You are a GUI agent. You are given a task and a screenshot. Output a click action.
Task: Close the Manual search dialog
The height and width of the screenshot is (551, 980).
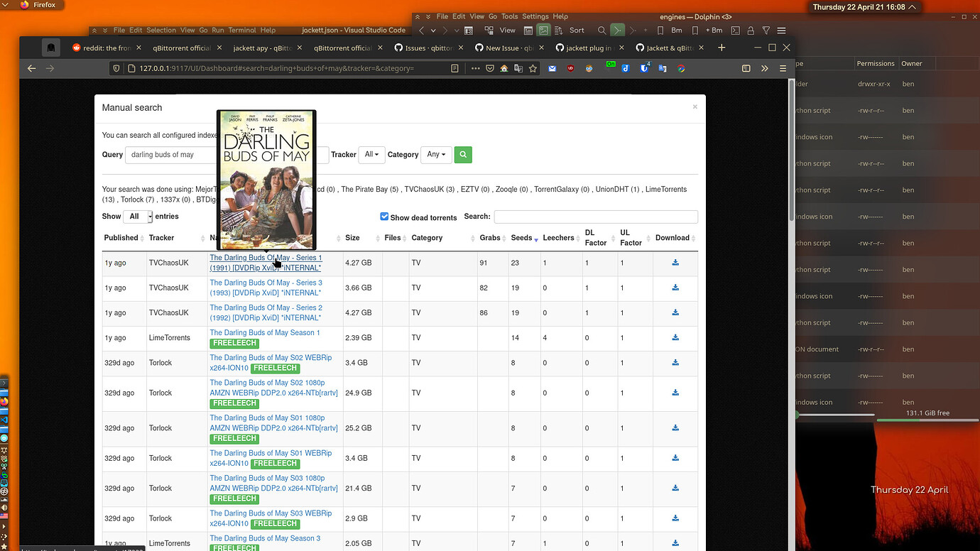695,107
